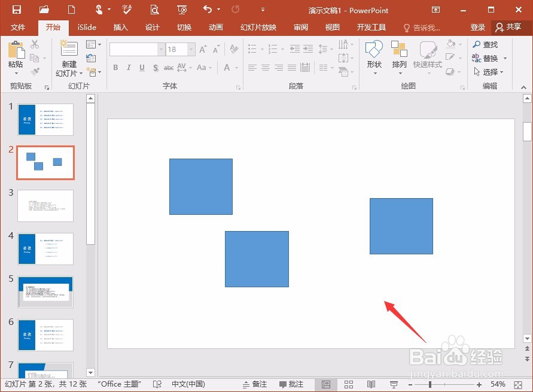Screen dimensions: 533x392
Task: Open the Insert (插入) tab
Action: (120, 27)
